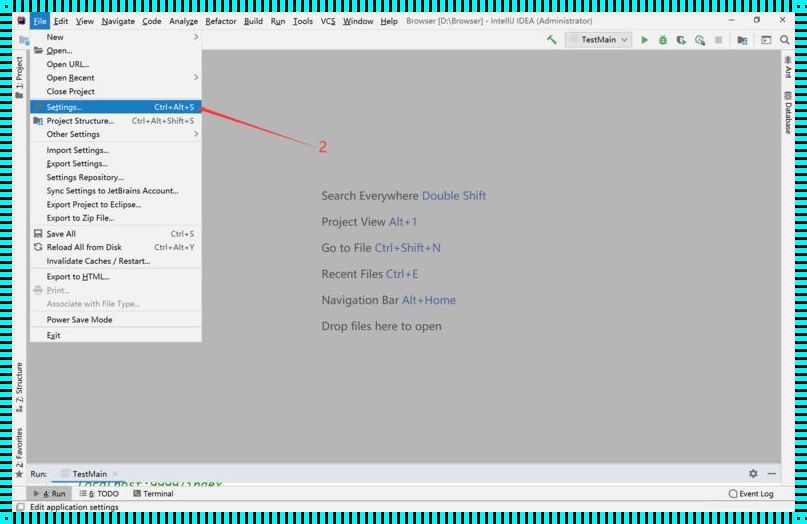Select Sync Settings to JetBrains Account...
The image size is (807, 524).
tap(116, 191)
